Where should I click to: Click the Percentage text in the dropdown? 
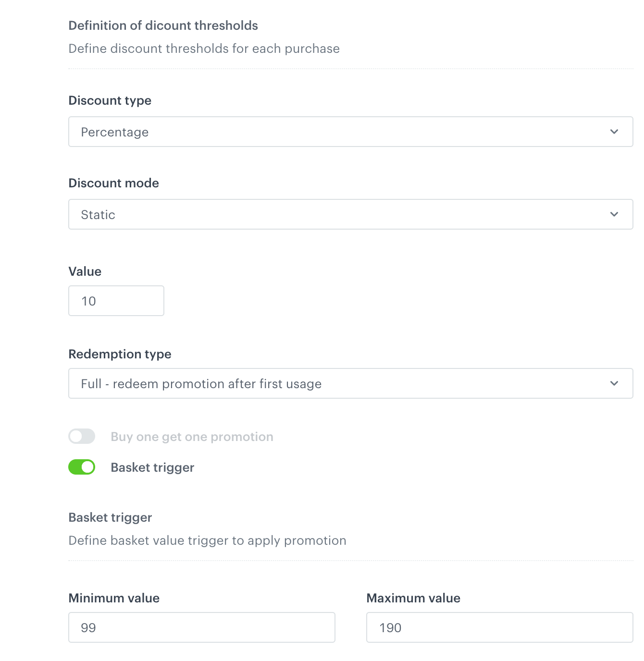(114, 132)
